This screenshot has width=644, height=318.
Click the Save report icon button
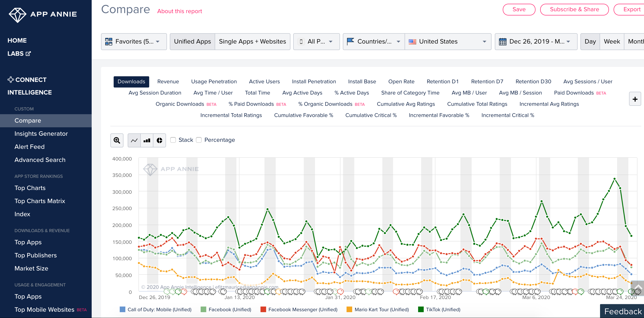[518, 9]
